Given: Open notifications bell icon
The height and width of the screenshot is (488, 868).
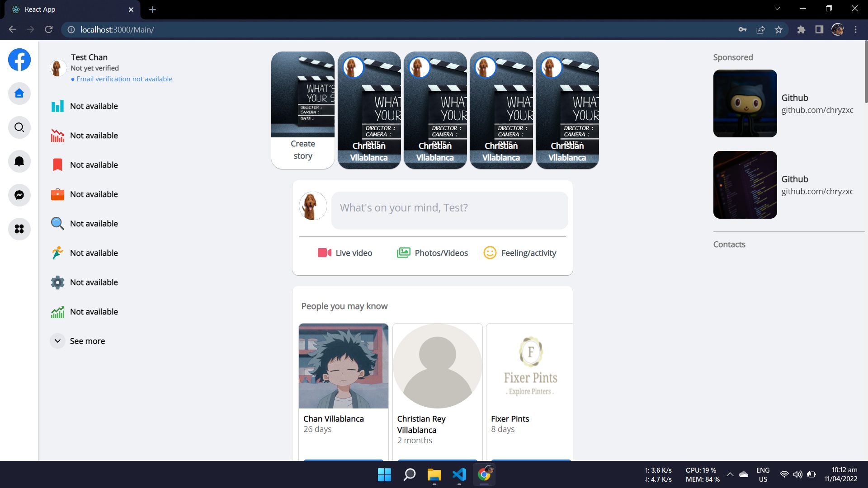Looking at the screenshot, I should coord(19,161).
